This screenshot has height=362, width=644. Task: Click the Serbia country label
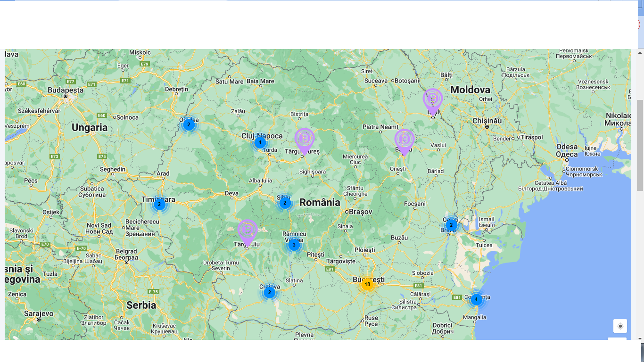[141, 305]
